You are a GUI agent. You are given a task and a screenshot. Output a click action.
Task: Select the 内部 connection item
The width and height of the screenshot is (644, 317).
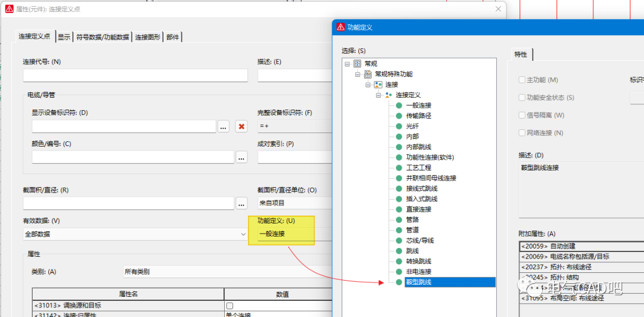413,136
